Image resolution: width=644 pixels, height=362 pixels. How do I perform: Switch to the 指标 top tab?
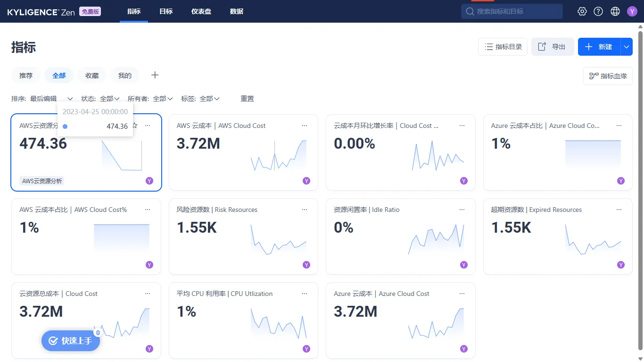click(x=134, y=11)
